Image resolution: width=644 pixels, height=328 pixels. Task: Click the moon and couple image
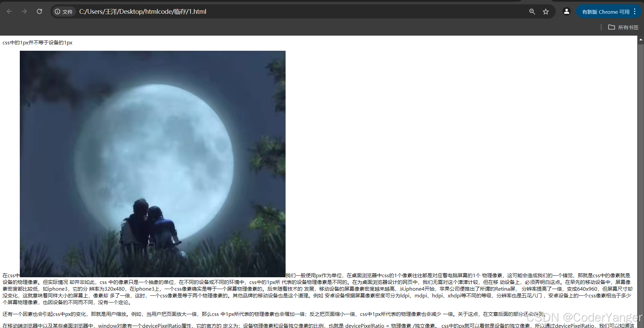(153, 164)
